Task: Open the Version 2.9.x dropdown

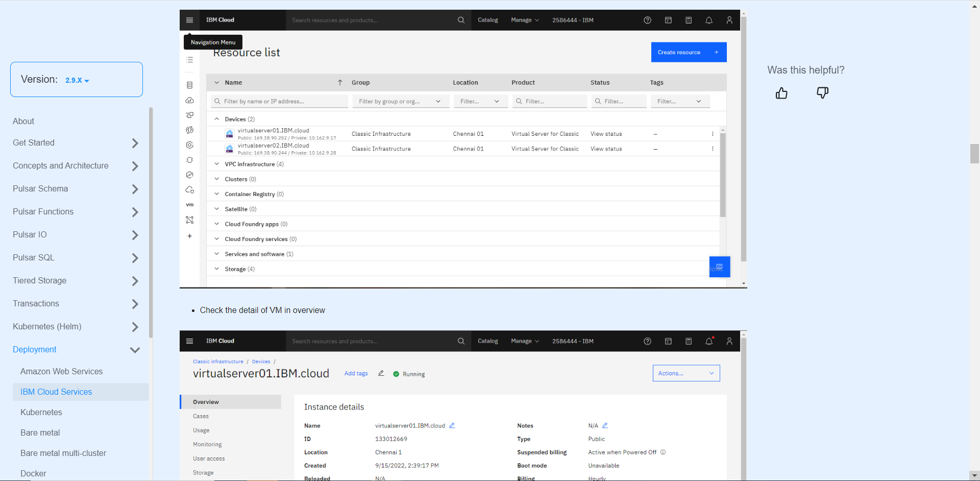Action: tap(77, 80)
